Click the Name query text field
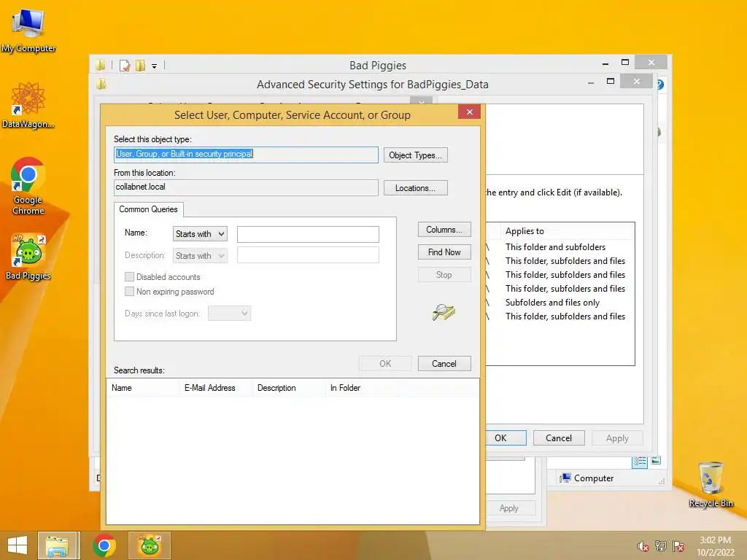Viewport: 747px width, 560px height. click(309, 234)
